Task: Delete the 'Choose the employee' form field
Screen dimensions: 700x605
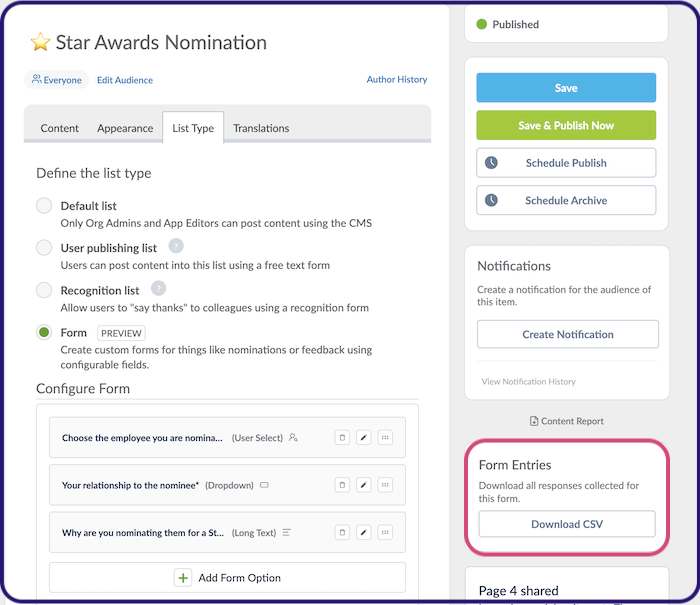Action: (x=342, y=438)
